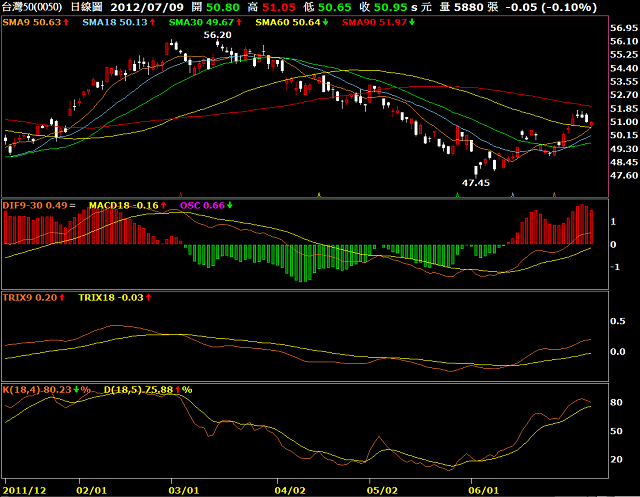
Task: Click the 48.45 price axis label
Action: tap(624, 162)
